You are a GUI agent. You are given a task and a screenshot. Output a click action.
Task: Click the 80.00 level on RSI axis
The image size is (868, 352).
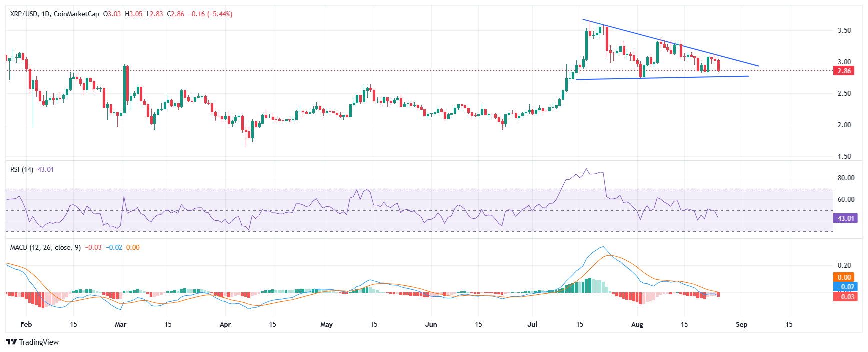(845, 178)
